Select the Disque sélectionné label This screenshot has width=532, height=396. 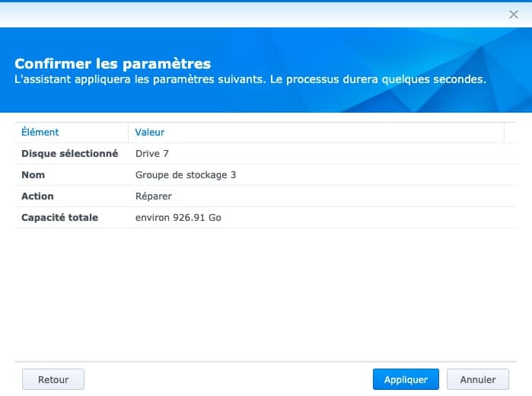[x=69, y=154]
